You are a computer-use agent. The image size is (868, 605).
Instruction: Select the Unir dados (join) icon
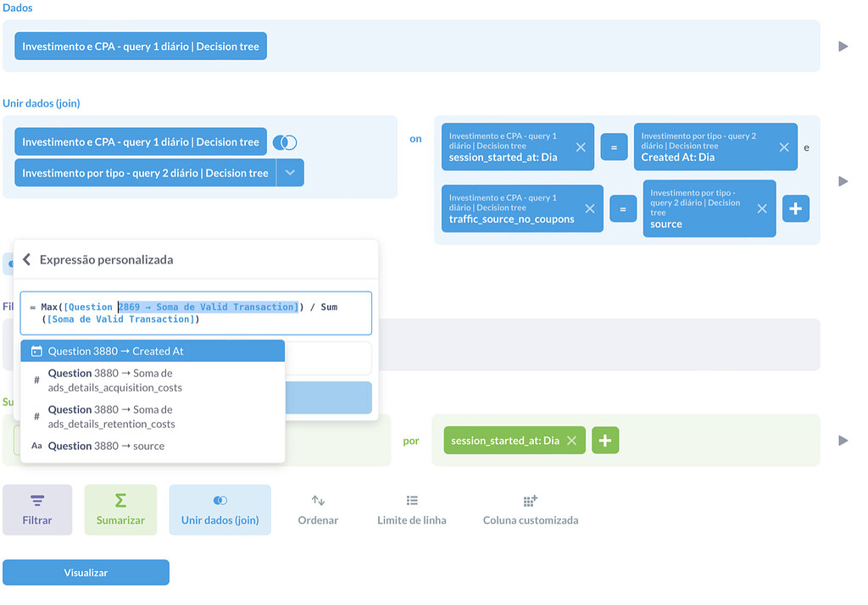(x=220, y=501)
